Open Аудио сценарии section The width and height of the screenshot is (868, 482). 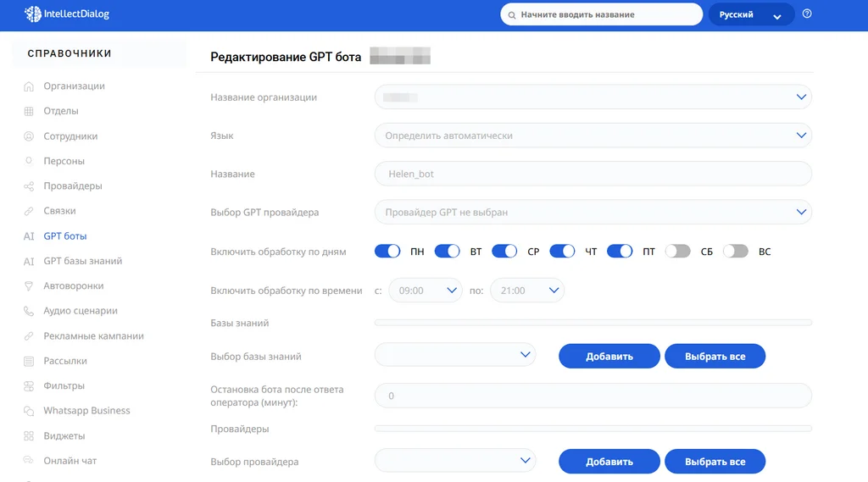click(81, 311)
